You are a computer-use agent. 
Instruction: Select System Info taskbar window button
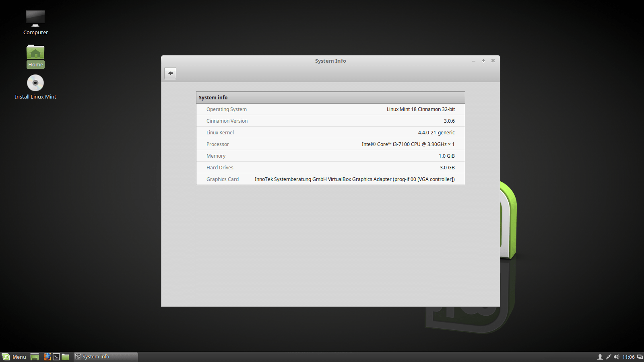point(106,357)
